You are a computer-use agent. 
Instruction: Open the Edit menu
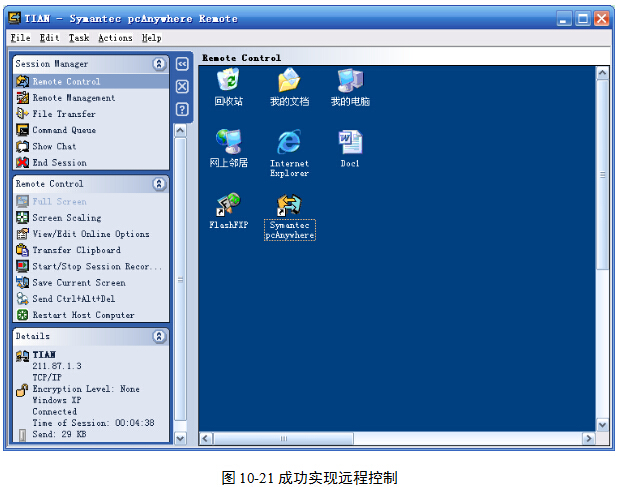(49, 38)
